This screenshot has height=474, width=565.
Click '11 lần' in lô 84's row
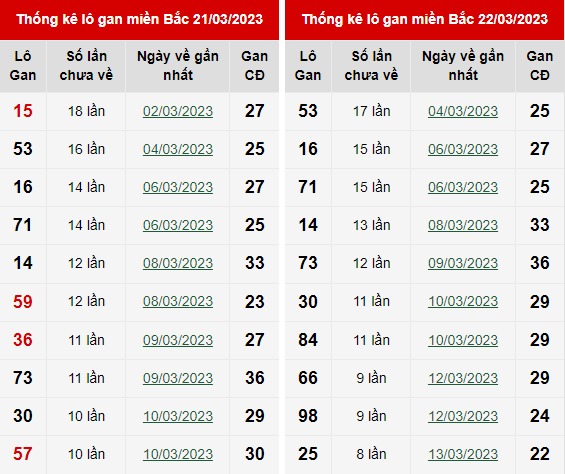372,340
